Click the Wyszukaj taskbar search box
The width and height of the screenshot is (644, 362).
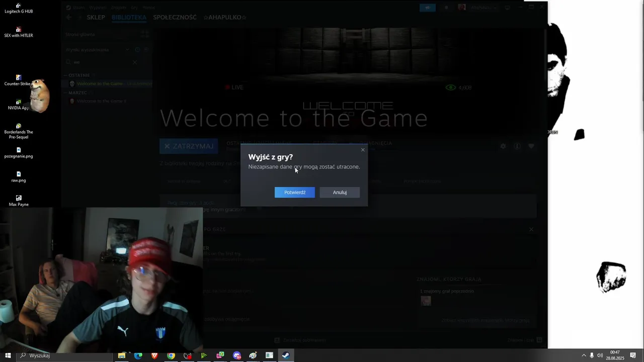[65, 355]
